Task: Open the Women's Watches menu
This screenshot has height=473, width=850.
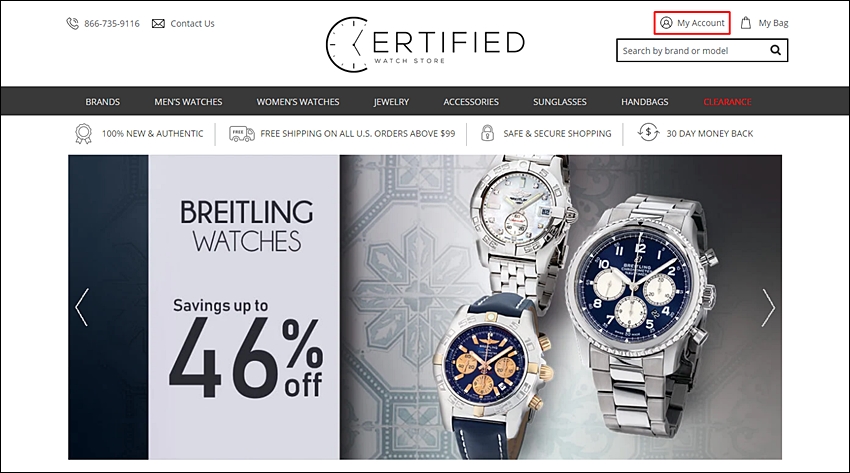Action: click(x=298, y=102)
